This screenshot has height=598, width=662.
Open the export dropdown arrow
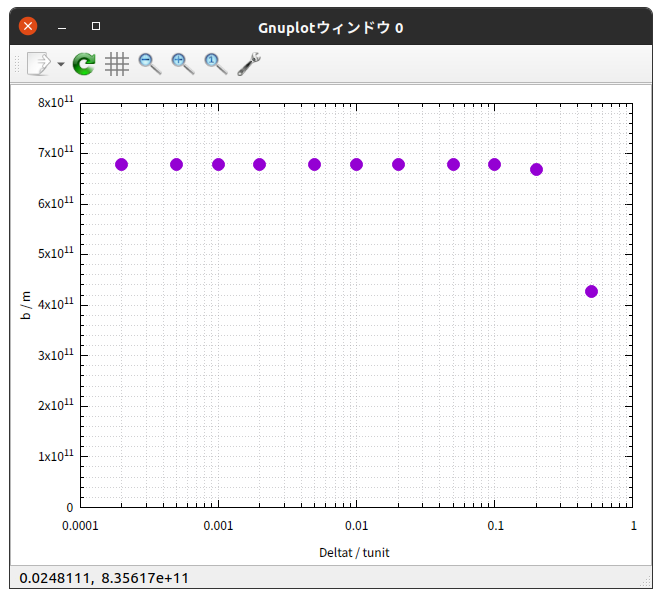click(61, 64)
